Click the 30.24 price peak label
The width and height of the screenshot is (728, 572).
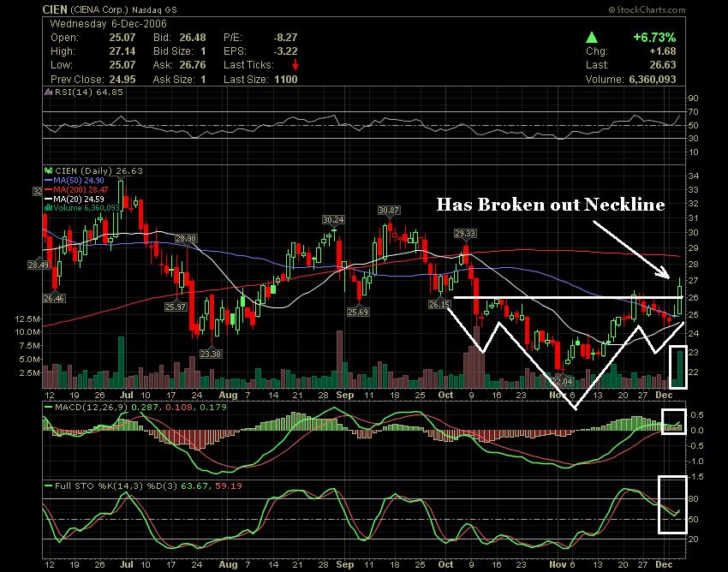[x=333, y=219]
